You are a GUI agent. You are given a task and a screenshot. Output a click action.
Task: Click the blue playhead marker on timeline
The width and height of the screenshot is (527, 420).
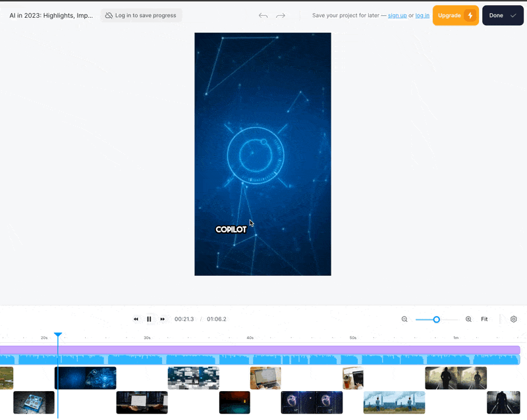click(x=58, y=336)
